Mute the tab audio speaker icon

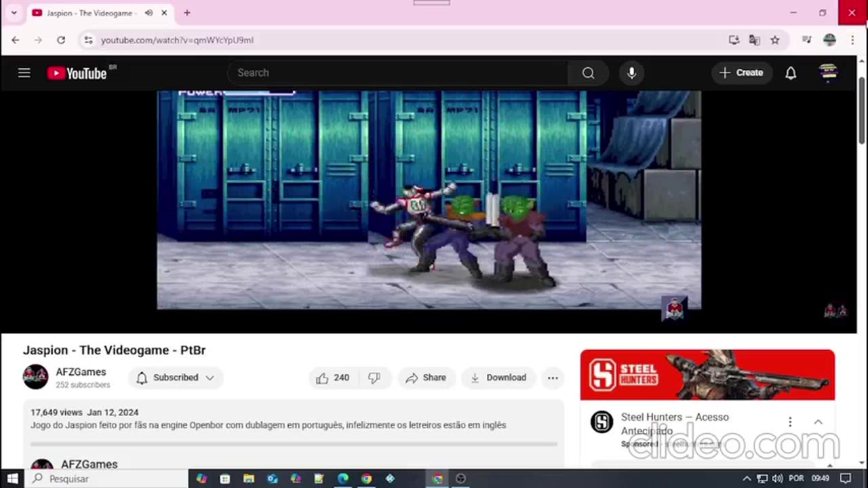coord(149,13)
